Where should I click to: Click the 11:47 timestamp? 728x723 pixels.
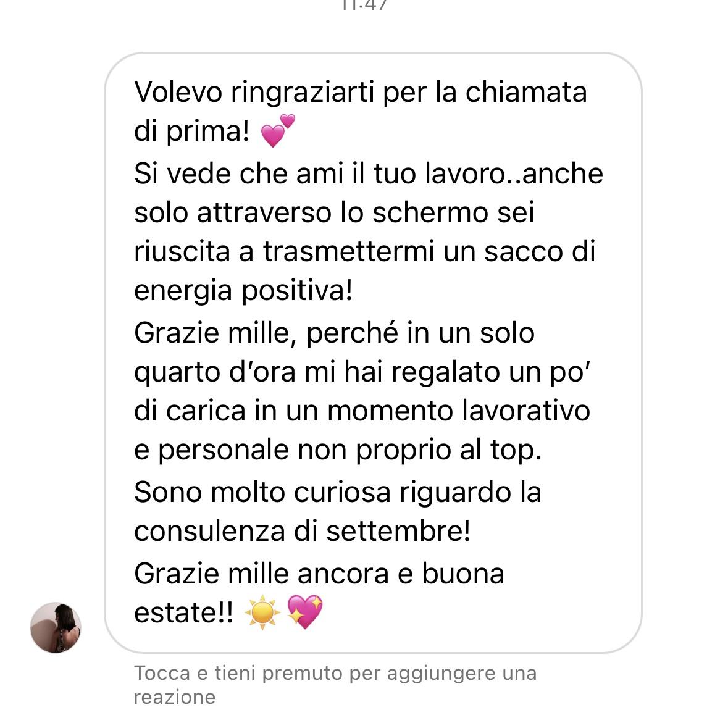[364, 6]
